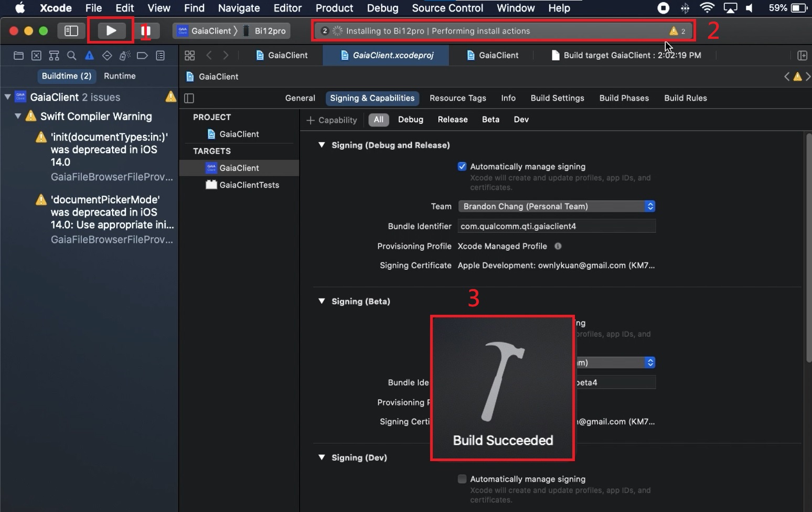Go forward in editor history
Viewport: 812px width, 512px height.
(226, 55)
